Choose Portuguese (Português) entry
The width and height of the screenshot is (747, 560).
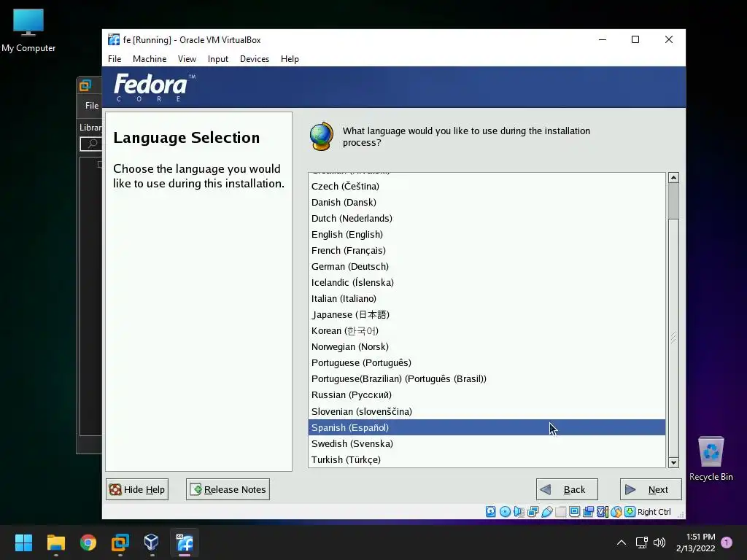(x=487, y=363)
